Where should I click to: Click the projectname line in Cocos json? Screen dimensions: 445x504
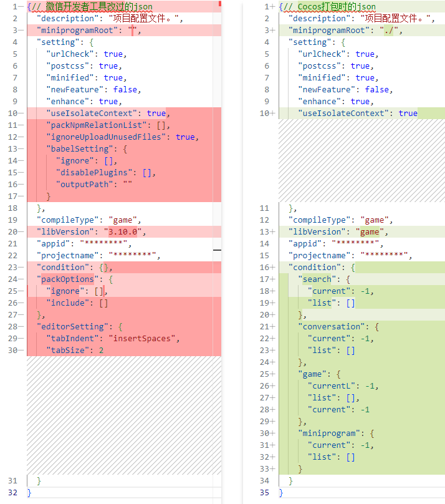click(x=350, y=256)
